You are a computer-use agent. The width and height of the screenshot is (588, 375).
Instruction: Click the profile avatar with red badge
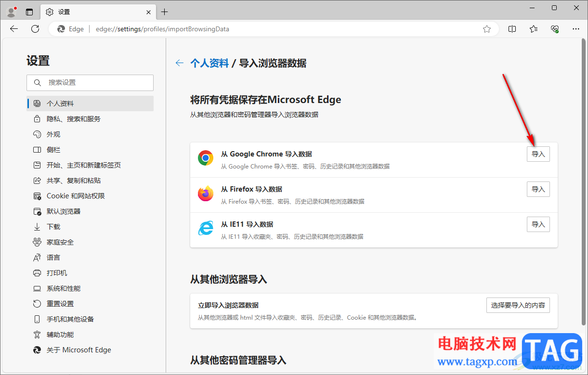pyautogui.click(x=11, y=12)
